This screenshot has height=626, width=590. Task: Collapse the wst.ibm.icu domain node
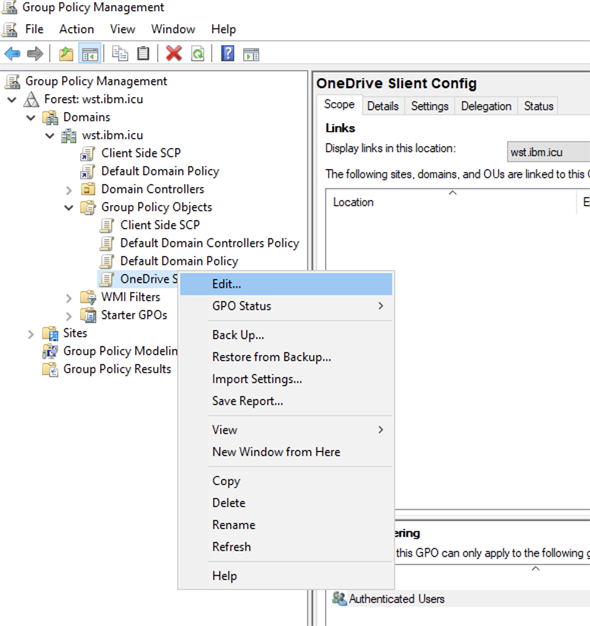[x=50, y=136]
